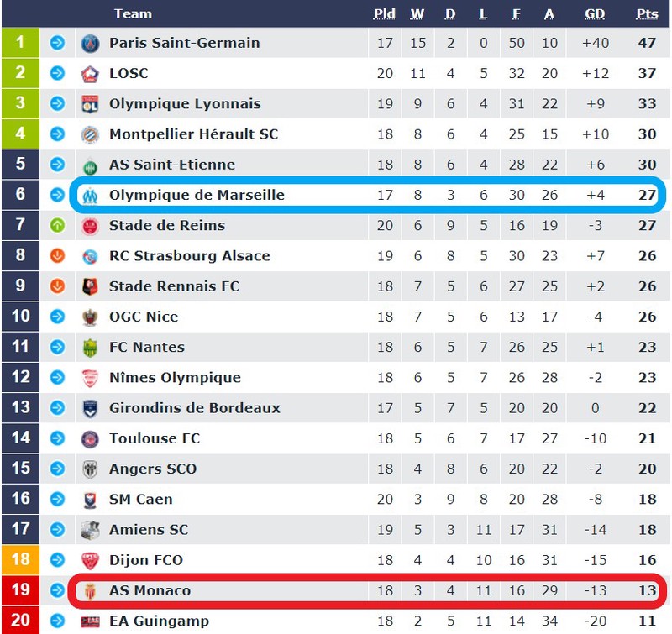The image size is (672, 634).
Task: Click the Team column header
Action: pyautogui.click(x=133, y=14)
